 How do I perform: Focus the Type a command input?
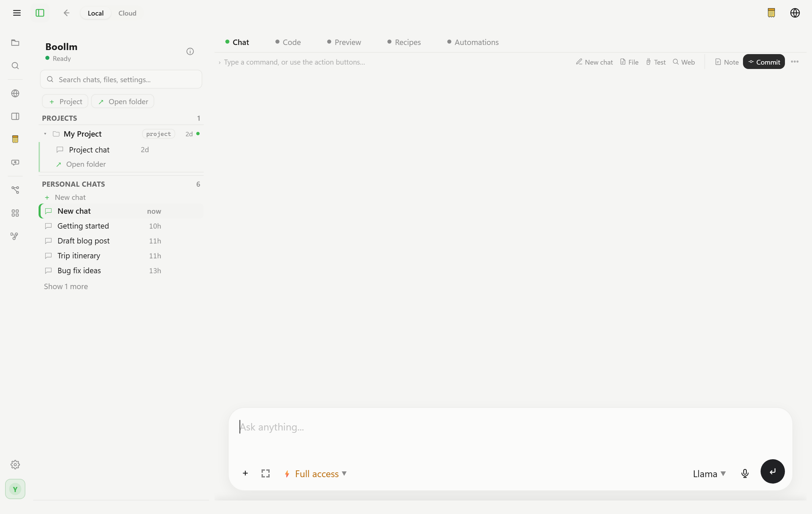tap(392, 62)
